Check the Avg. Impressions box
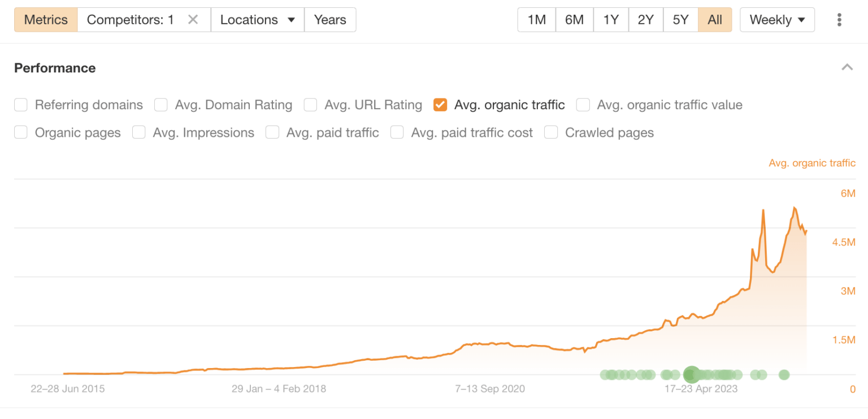Screen dimensions: 868x419 tap(138, 132)
